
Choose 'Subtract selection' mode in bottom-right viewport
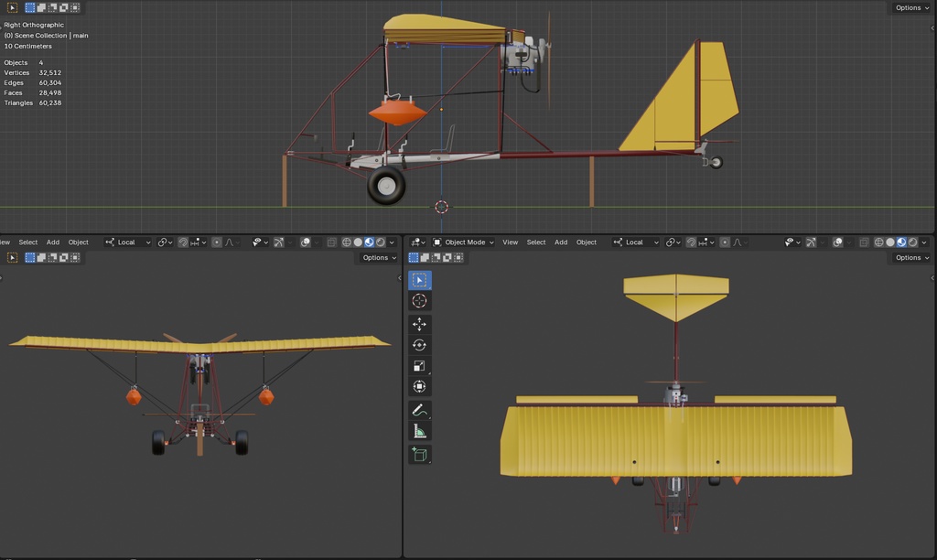point(436,258)
